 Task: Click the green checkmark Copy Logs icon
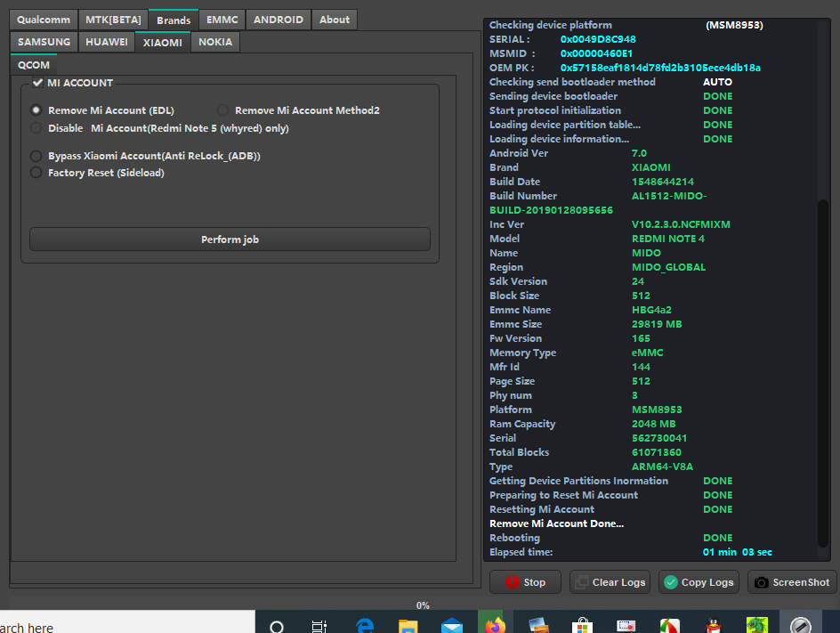click(x=671, y=582)
